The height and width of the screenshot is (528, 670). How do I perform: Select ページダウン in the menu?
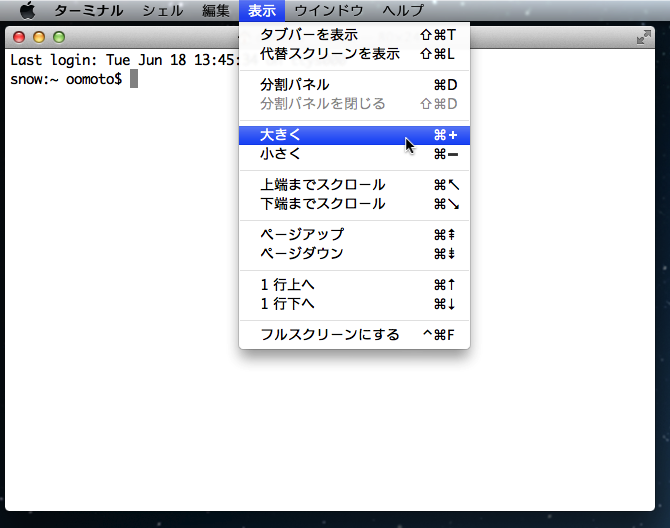coord(354,253)
